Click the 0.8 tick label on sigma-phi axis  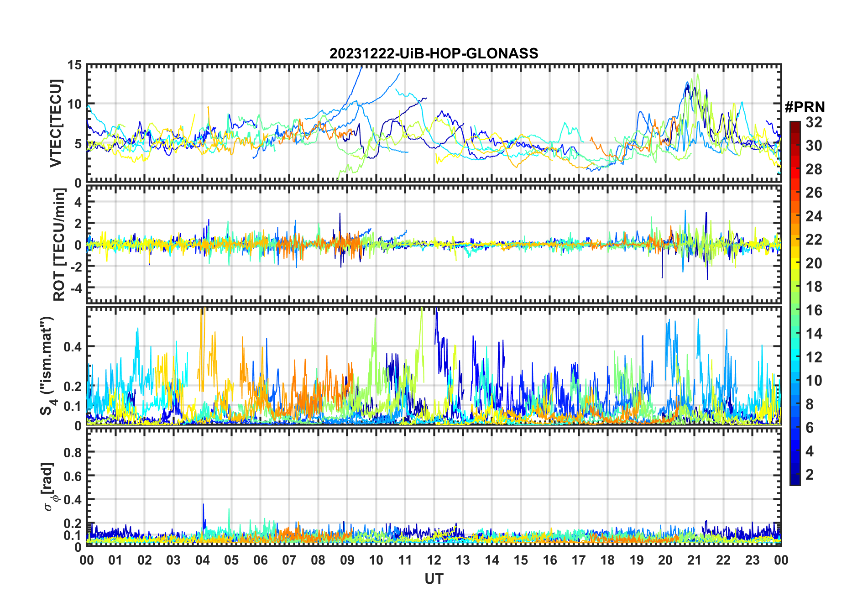tap(72, 452)
